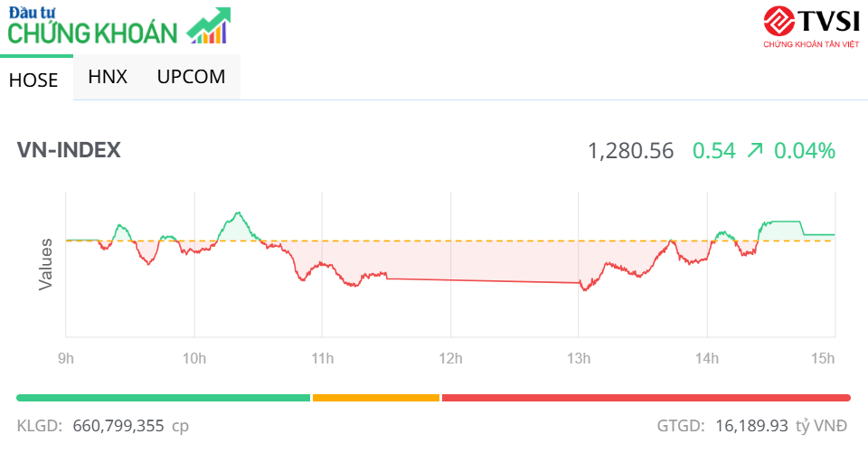Click the up-right arrow change icon

[755, 151]
